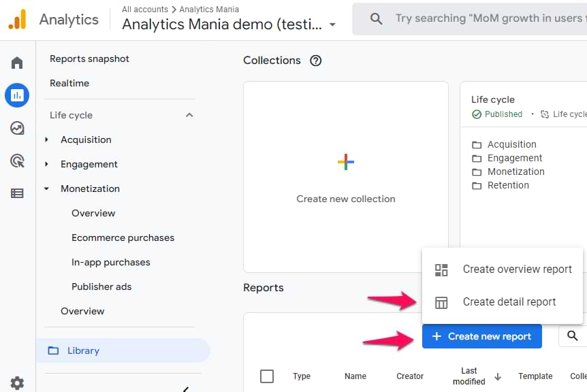Click the Create new report button
This screenshot has width=587, height=392.
(x=482, y=336)
